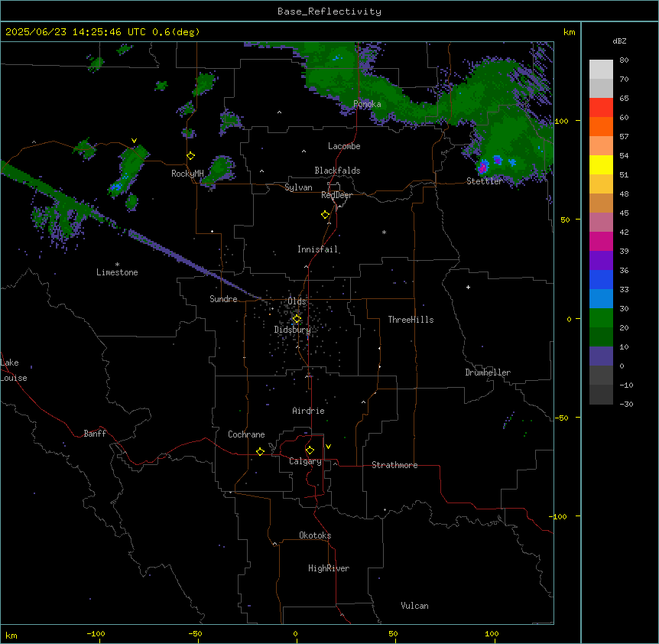Click the -100 tick on horizontal axis
The image size is (659, 644).
point(96,633)
